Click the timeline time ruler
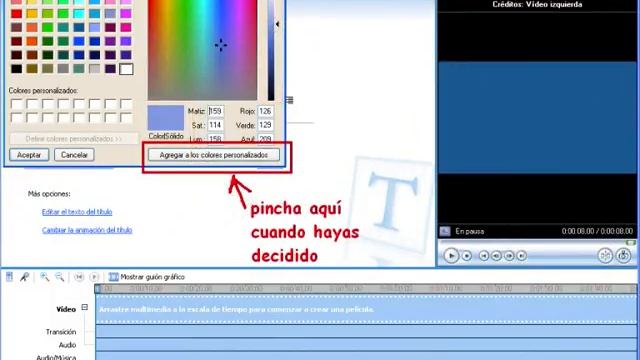 pos(366,289)
